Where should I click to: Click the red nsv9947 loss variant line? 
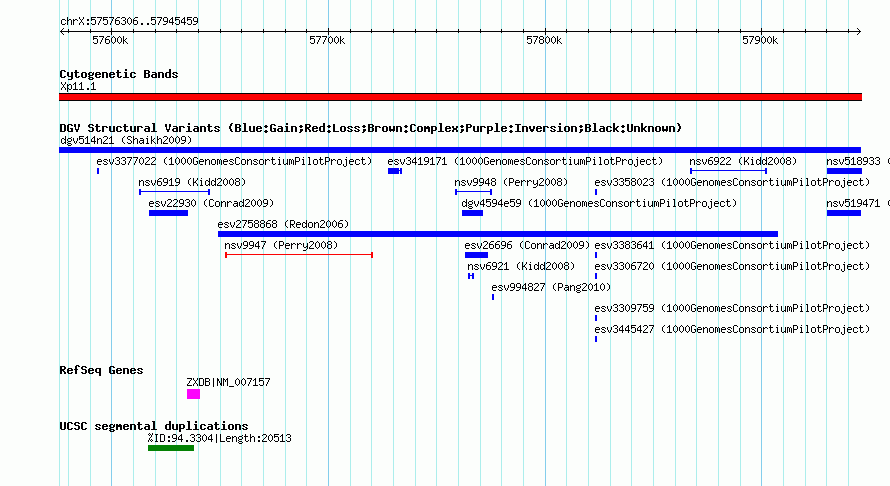(x=299, y=255)
